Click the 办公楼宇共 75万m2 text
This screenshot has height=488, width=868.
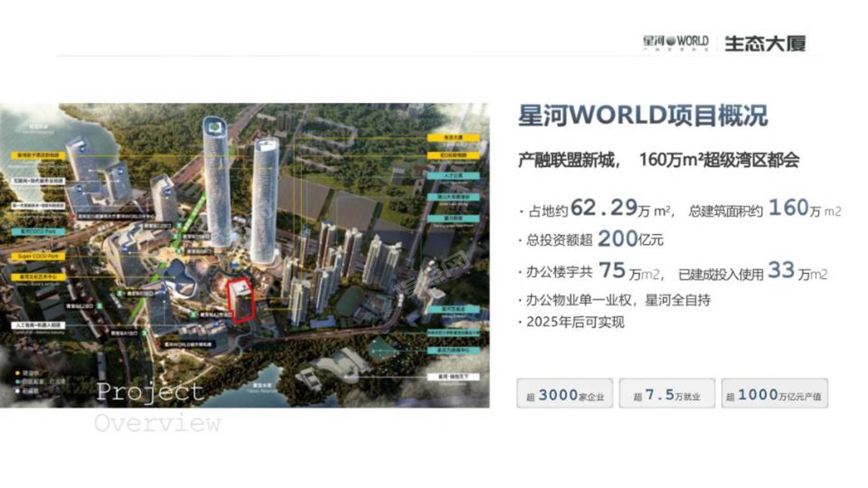591,272
